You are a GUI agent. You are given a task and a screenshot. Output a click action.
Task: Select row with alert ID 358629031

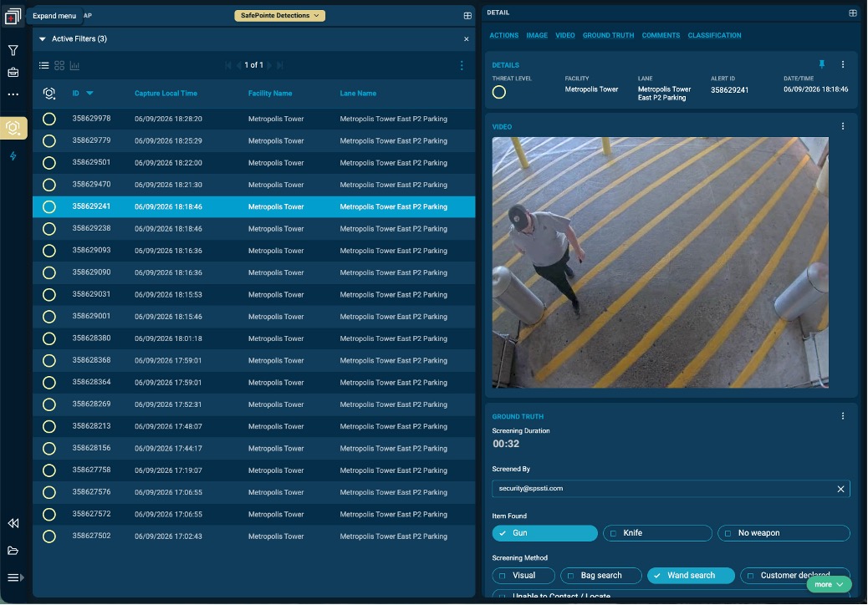[254, 295]
